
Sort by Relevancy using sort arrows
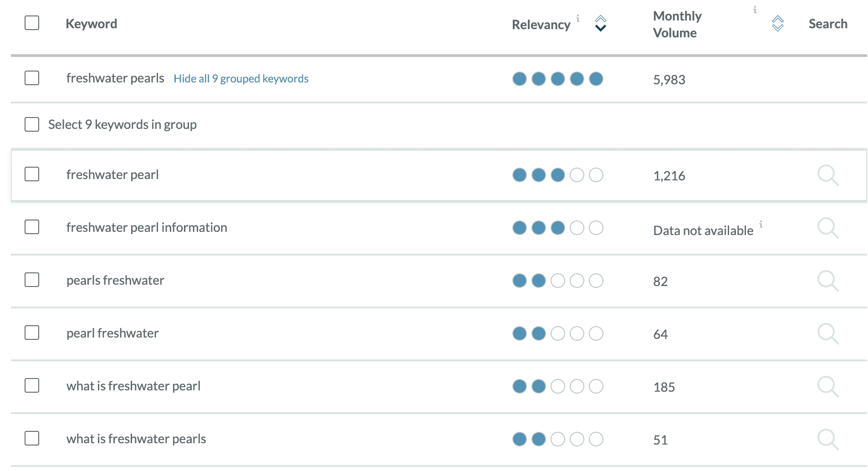[601, 23]
